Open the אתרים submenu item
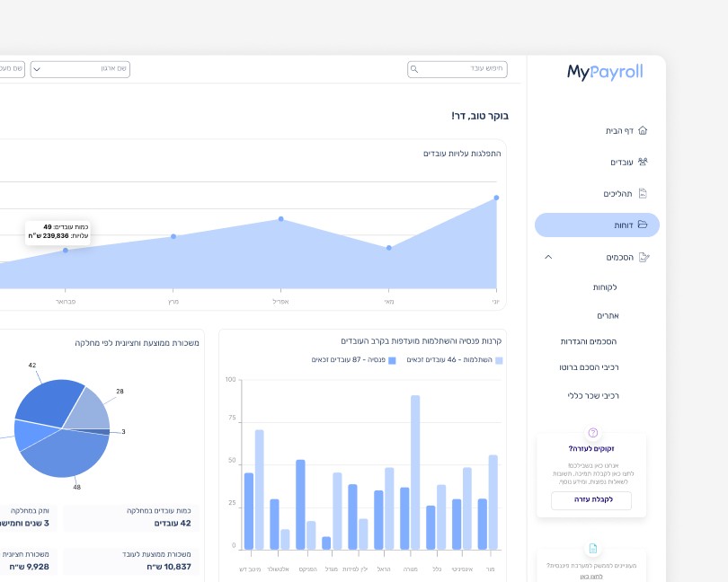The width and height of the screenshot is (728, 582). [x=608, y=315]
